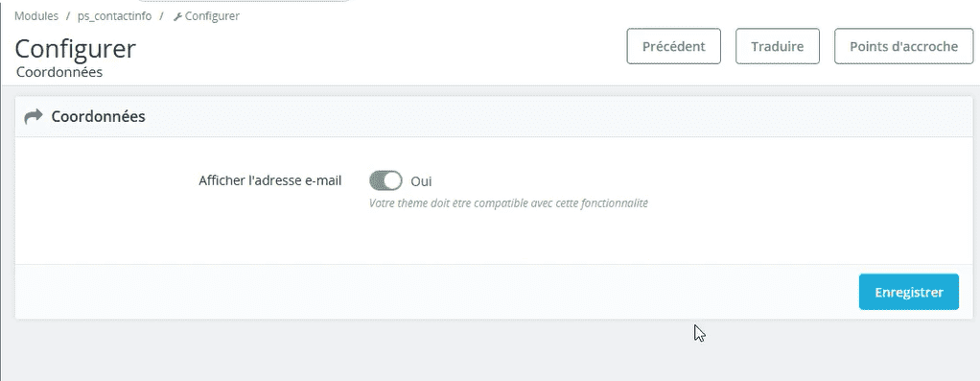Click the white knob of the e-mail switch
Screen dimensions: 980x381
pyautogui.click(x=393, y=180)
